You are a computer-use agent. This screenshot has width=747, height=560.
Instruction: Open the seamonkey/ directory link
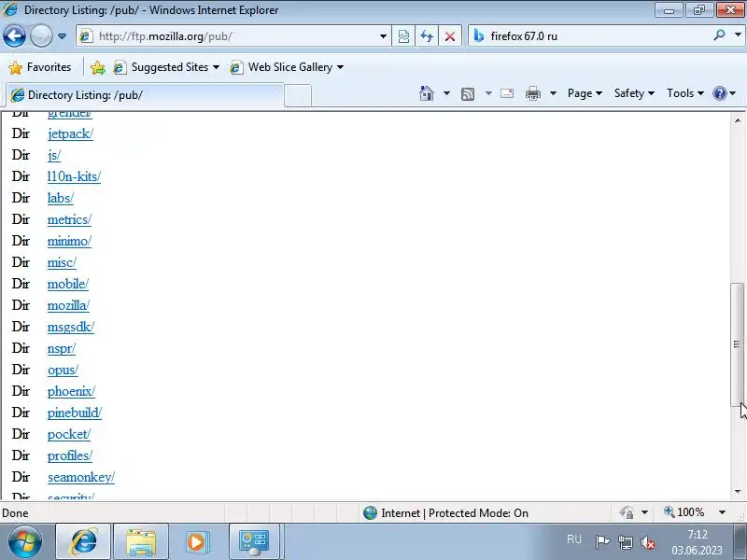pyautogui.click(x=81, y=477)
